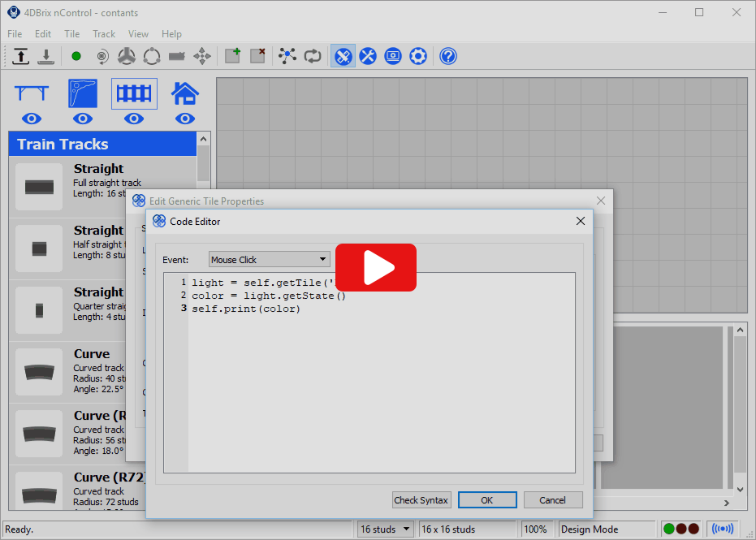This screenshot has width=756, height=540.
Task: Select the four-arrow move tool icon
Action: pyautogui.click(x=202, y=56)
